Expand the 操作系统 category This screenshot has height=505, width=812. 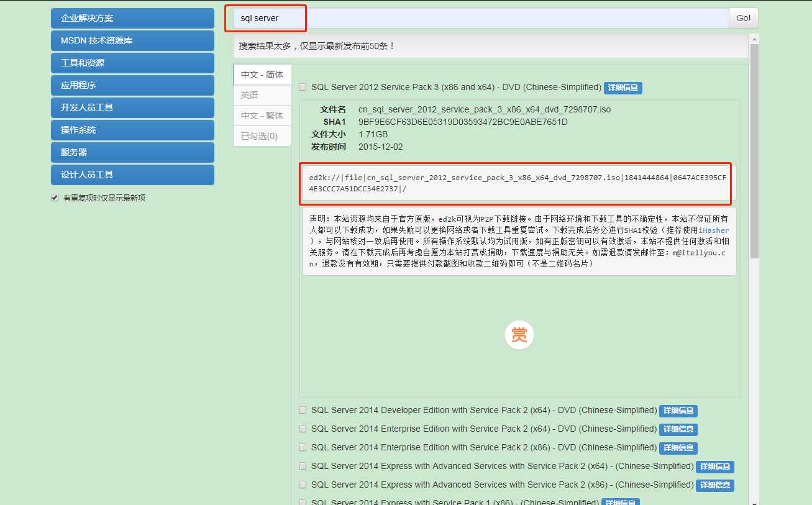[x=132, y=130]
